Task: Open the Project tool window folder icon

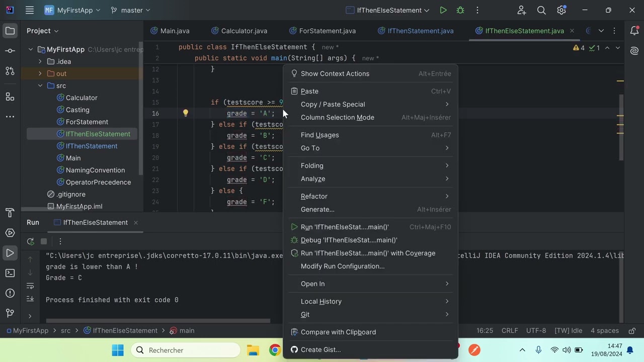Action: coord(10,31)
